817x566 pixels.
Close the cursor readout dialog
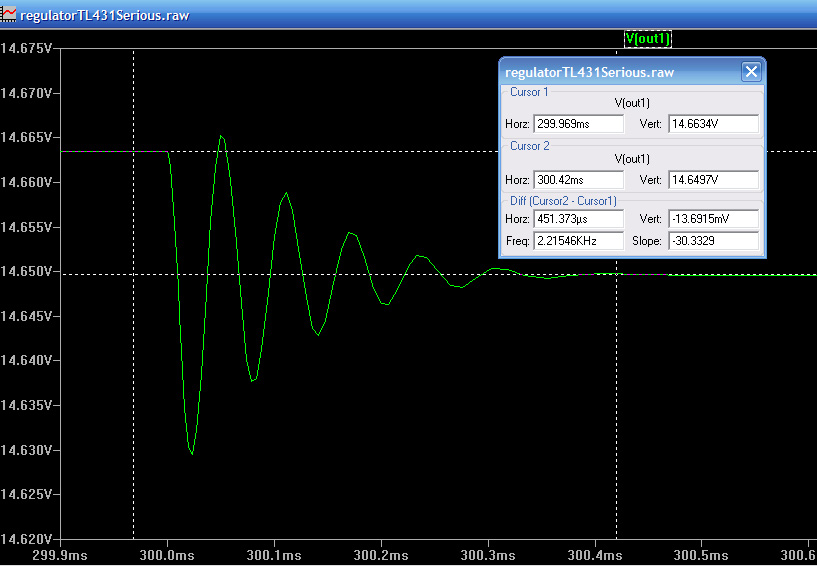pyautogui.click(x=751, y=71)
